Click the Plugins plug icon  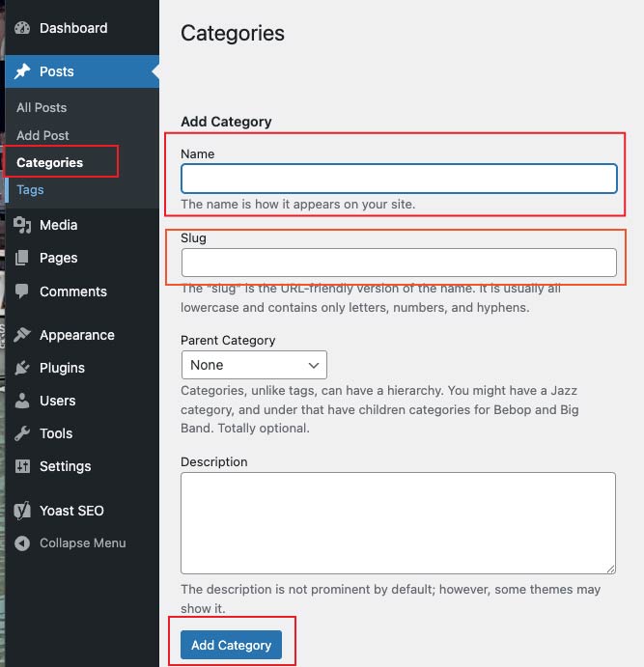(x=22, y=368)
